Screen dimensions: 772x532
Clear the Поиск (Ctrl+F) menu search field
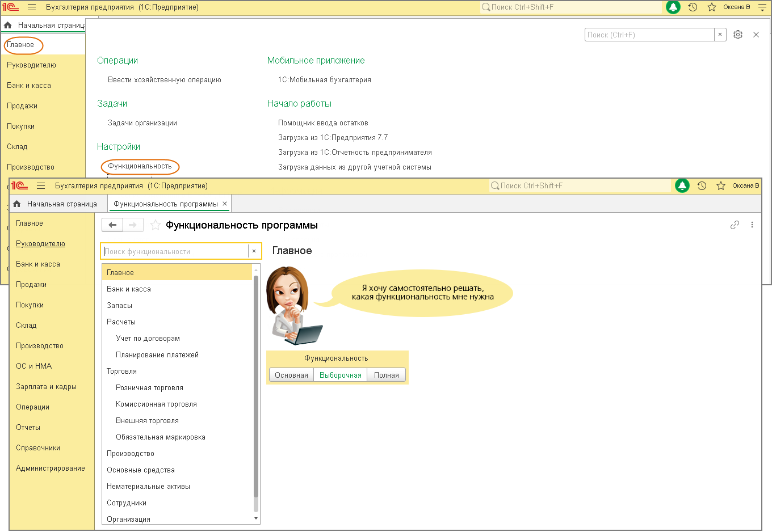(720, 35)
